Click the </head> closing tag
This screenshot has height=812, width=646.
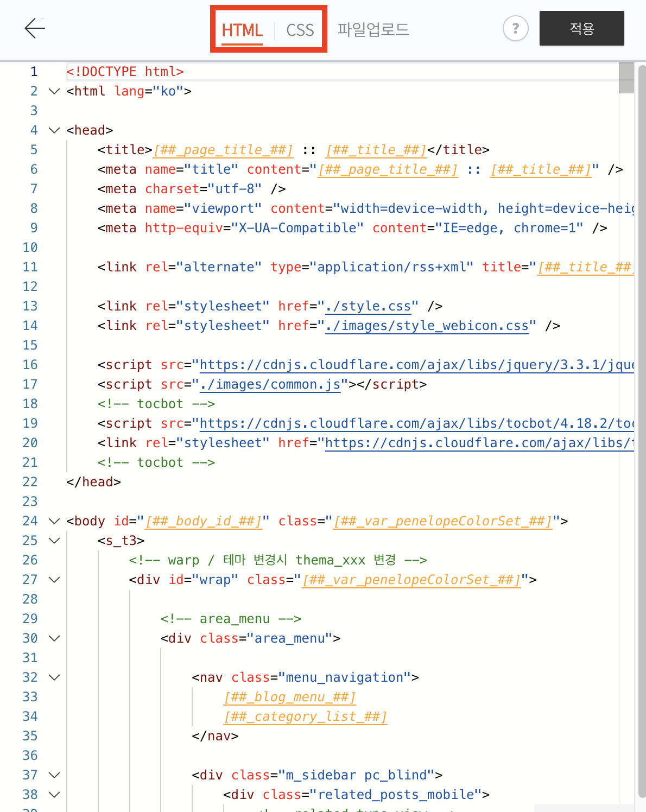pyautogui.click(x=93, y=482)
